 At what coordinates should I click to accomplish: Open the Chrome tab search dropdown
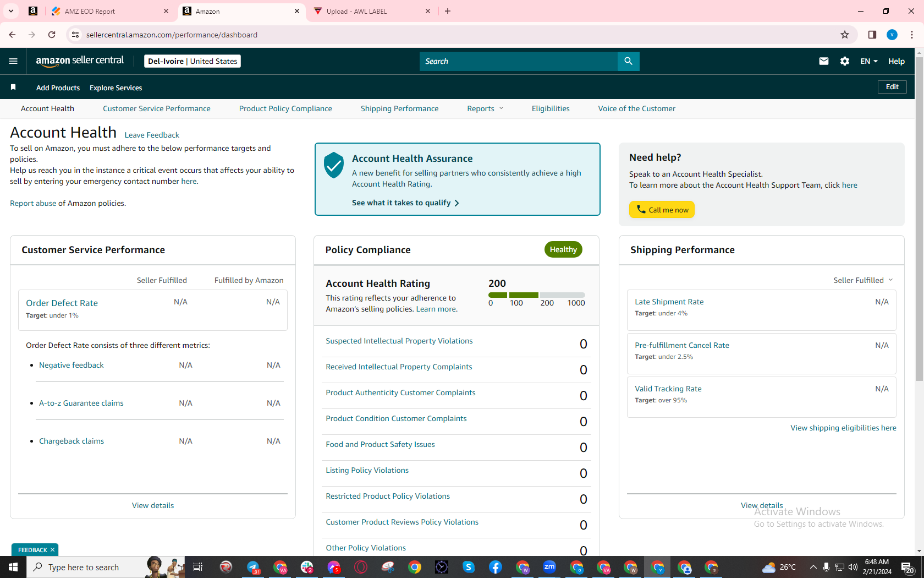11,11
